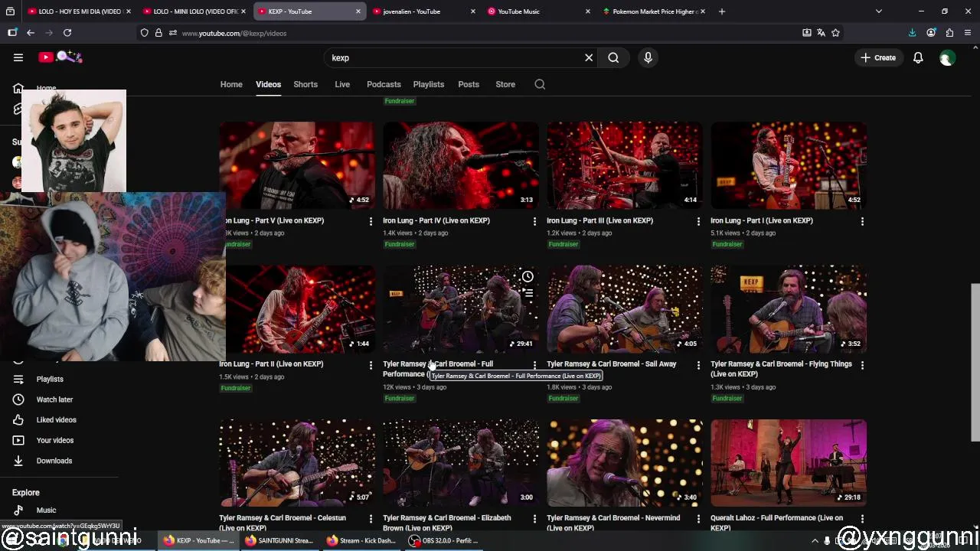Open options for Iron Lung Part IV
The width and height of the screenshot is (980, 551).
(534, 221)
